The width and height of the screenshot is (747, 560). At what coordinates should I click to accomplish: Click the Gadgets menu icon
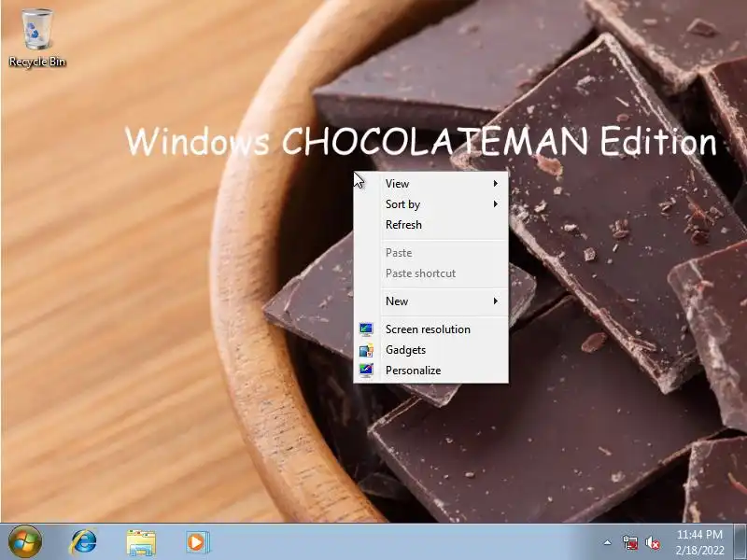(366, 350)
